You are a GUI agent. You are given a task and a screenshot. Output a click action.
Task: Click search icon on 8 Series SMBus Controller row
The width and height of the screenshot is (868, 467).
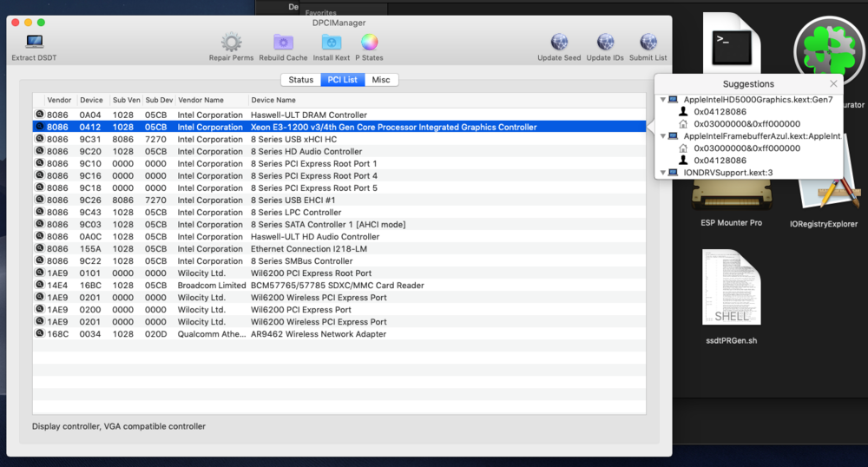(39, 260)
